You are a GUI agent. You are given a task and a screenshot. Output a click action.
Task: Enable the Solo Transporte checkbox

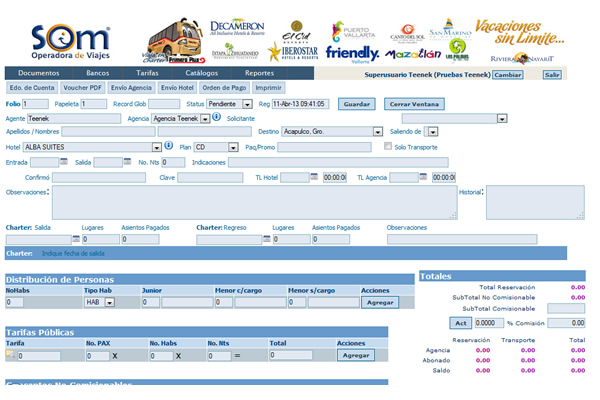(389, 146)
